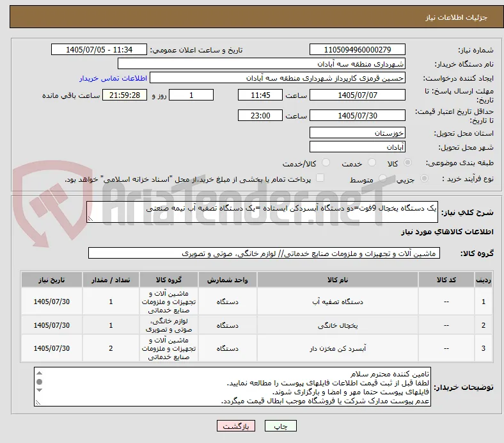This screenshot has height=443, width=504.
Task: Click the آبسرد کن مخزن دار item name
Action: [x=338, y=348]
